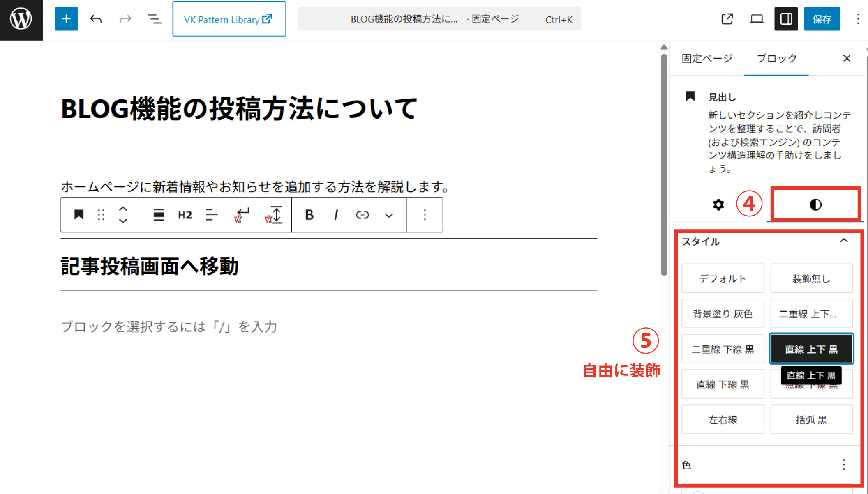The height and width of the screenshot is (494, 868).
Task: Switch to the 固定ページ tab
Action: (707, 59)
